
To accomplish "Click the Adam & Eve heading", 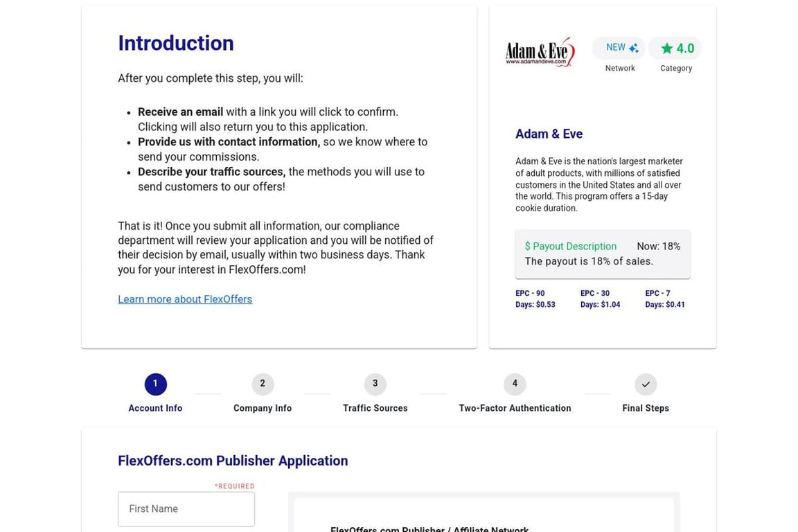I will 549,134.
